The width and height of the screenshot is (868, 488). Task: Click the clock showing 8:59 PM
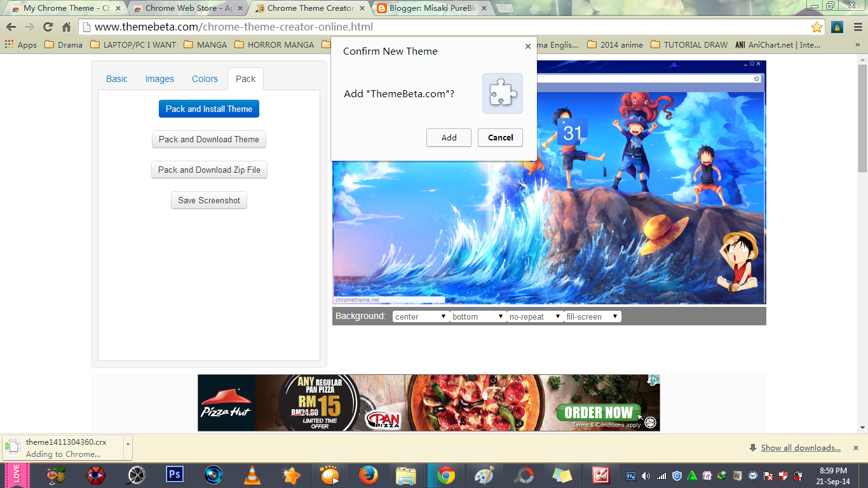pyautogui.click(x=833, y=471)
